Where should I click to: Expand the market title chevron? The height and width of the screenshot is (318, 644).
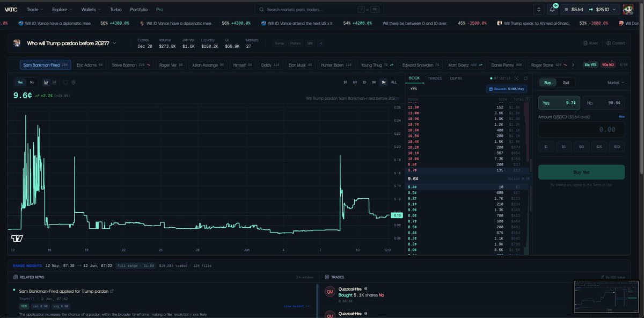tap(114, 43)
